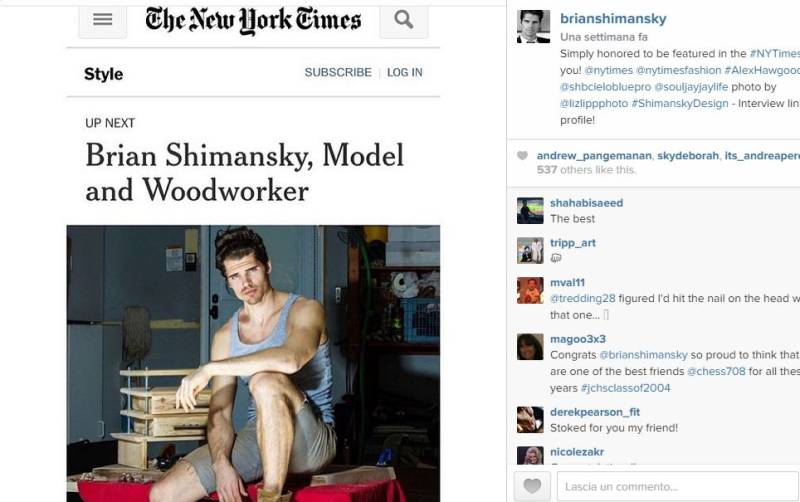Open the Style section heading
This screenshot has height=502, width=800.
tap(104, 74)
